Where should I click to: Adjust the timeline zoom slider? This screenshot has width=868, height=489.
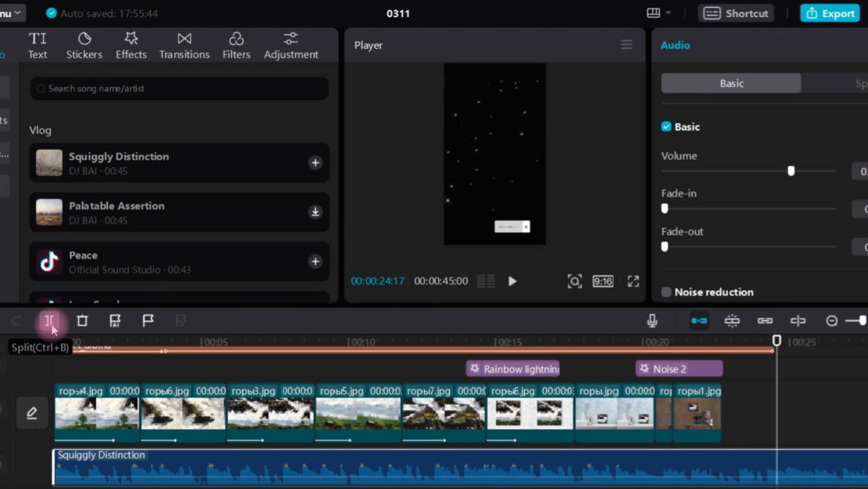coord(862,321)
